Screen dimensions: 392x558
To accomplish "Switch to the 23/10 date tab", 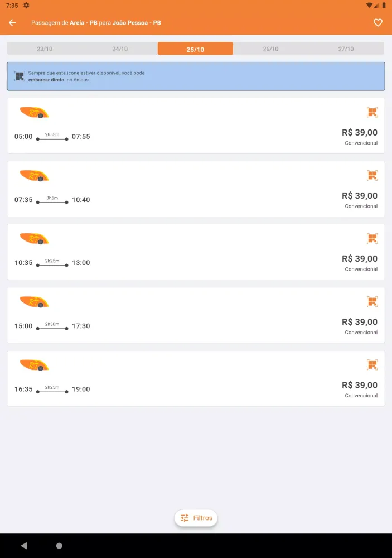I will (45, 49).
